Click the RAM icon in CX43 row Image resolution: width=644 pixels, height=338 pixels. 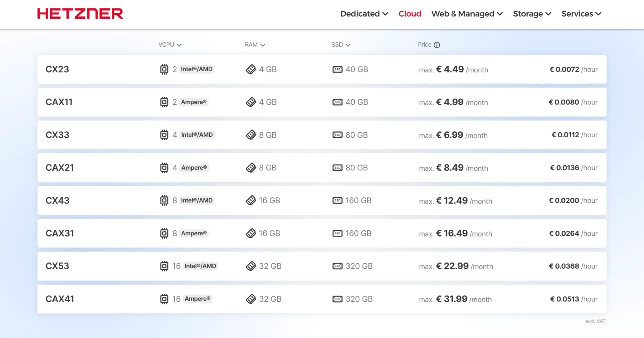(251, 200)
